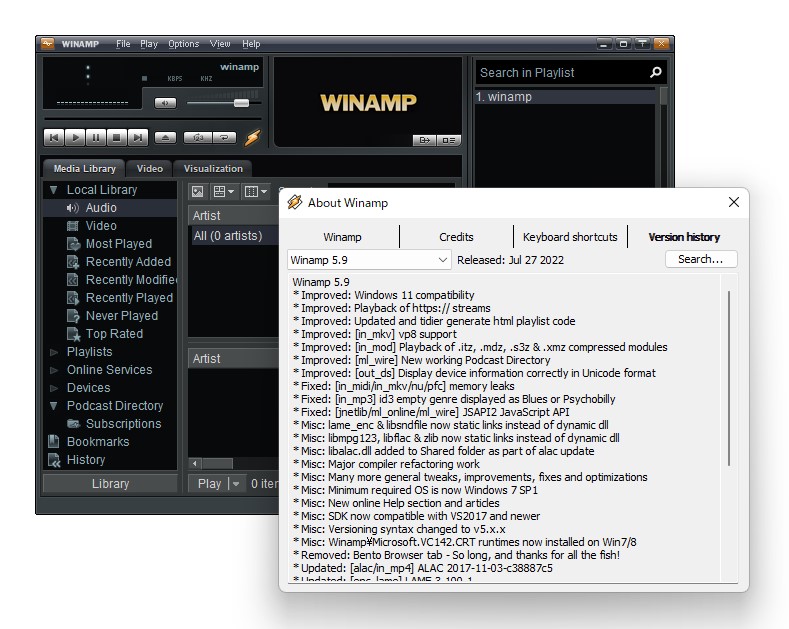789x629 pixels.
Task: Open the Play menu
Action: point(148,44)
